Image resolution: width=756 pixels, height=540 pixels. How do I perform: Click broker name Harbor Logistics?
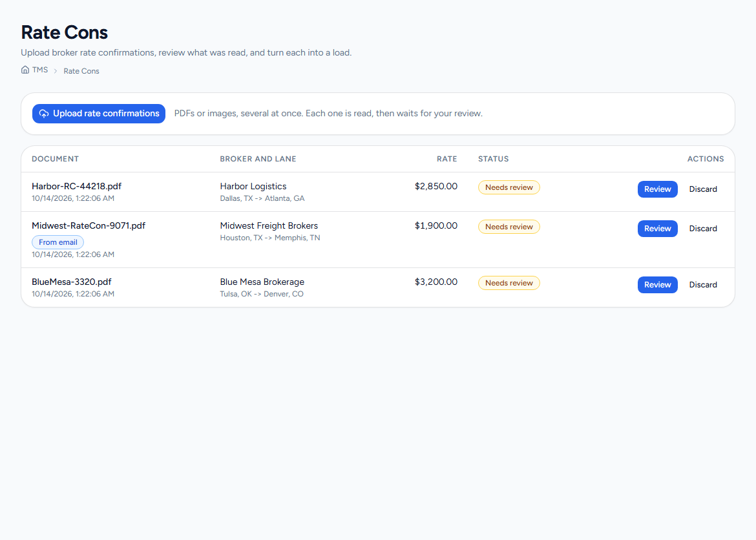point(253,186)
